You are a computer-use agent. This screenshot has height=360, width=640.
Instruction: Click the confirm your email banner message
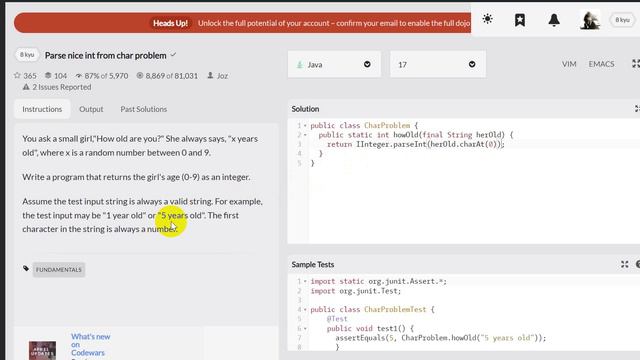tap(334, 23)
